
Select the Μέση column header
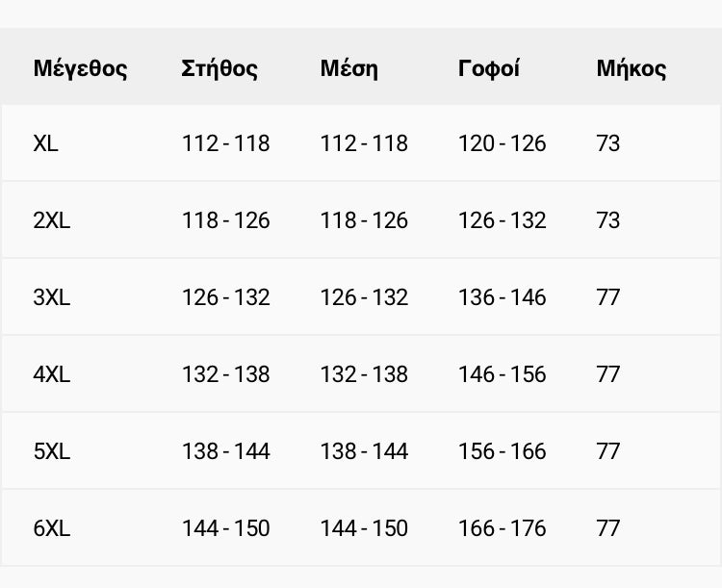[x=348, y=68]
